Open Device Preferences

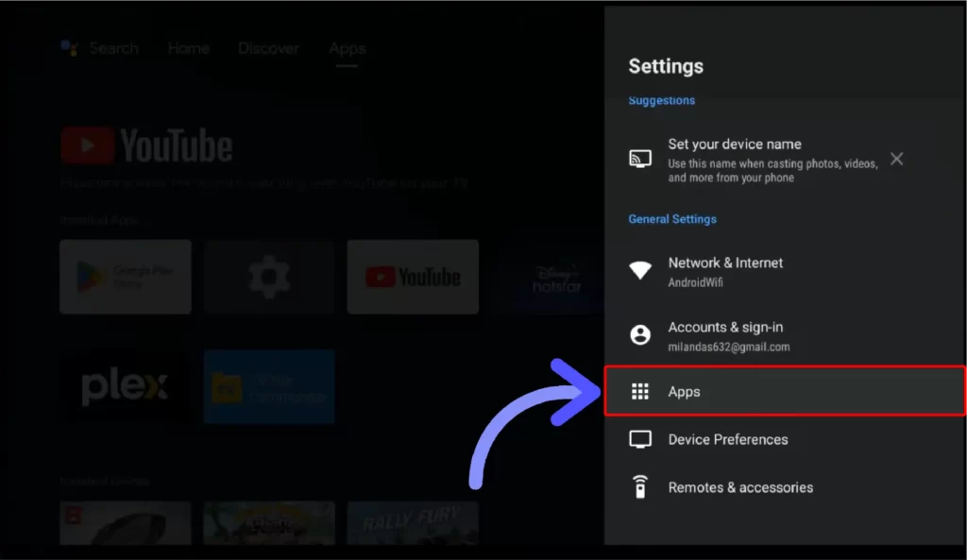[785, 439]
